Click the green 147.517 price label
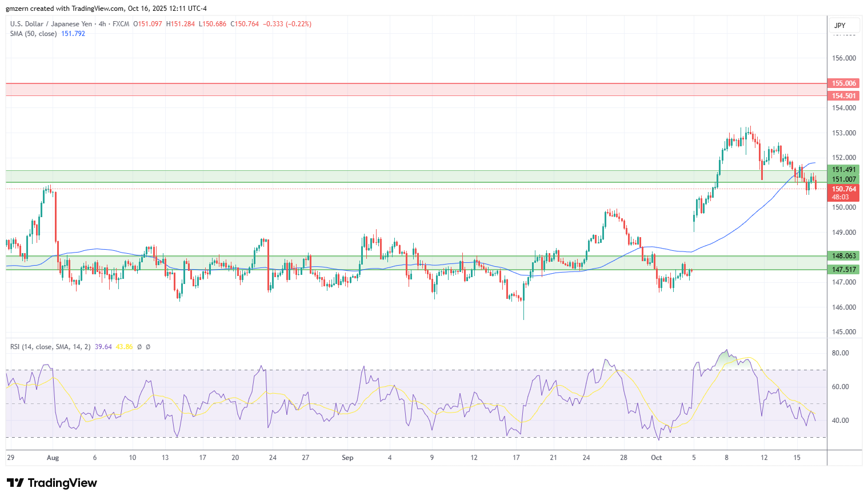 pos(843,270)
